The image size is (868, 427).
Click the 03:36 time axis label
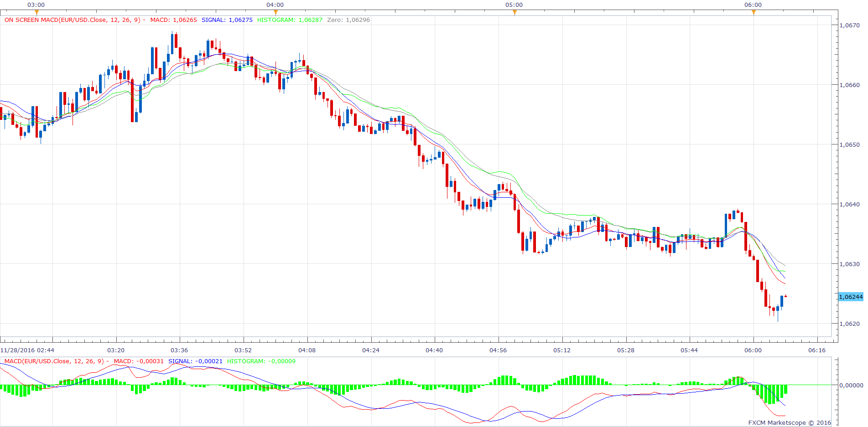[179, 350]
